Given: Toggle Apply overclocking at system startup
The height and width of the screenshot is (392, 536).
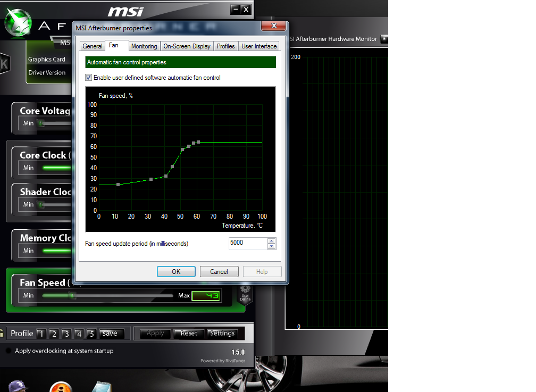Looking at the screenshot, I should tap(9, 351).
